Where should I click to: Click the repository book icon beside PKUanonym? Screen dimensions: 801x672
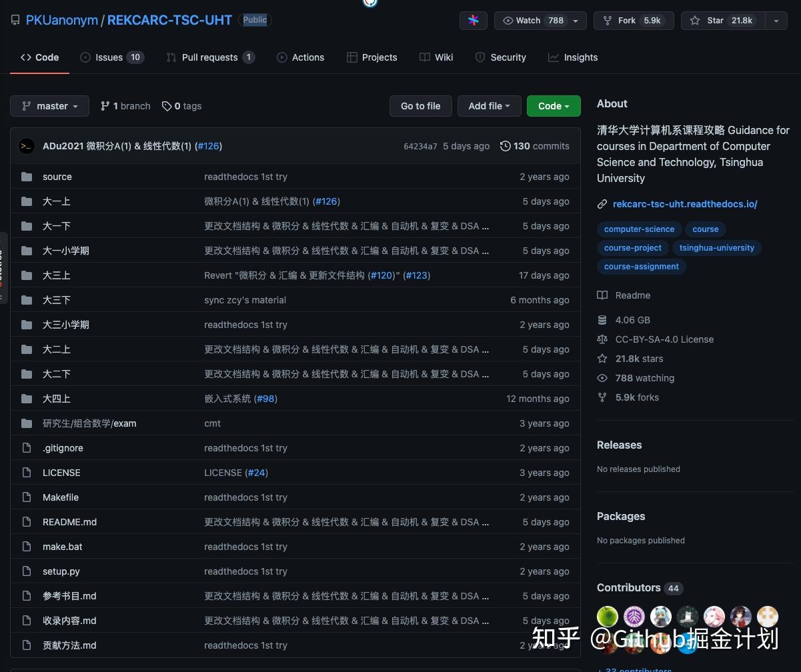pos(15,20)
